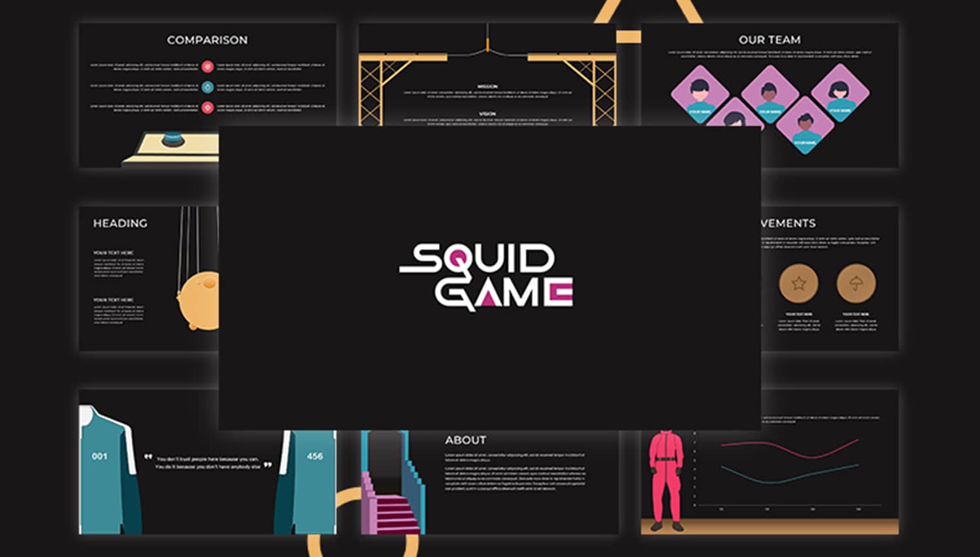The height and width of the screenshot is (557, 980).
Task: Click the Mission label on the bridge slide
Action: point(487,86)
